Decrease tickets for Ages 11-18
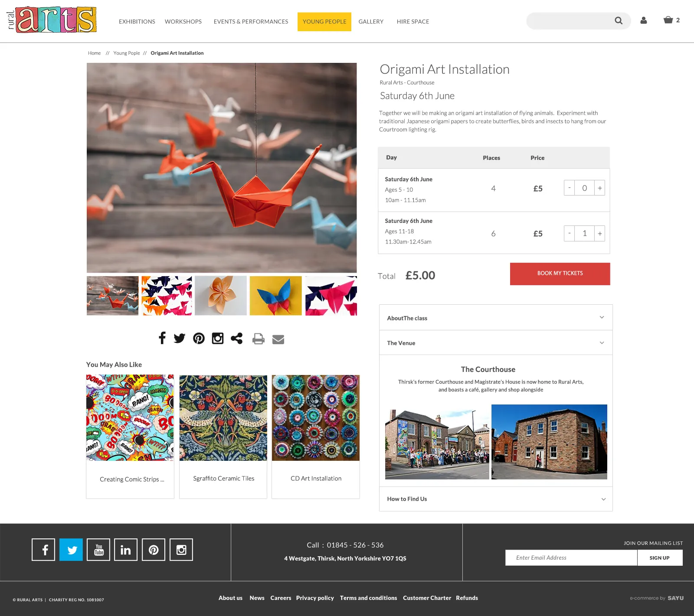This screenshot has height=616, width=694. 569,233
